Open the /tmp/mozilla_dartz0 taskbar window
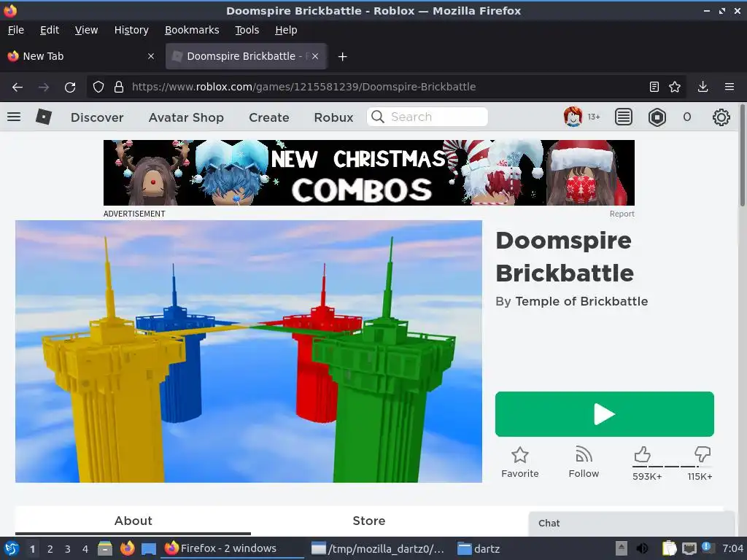The image size is (747, 560). click(x=377, y=548)
